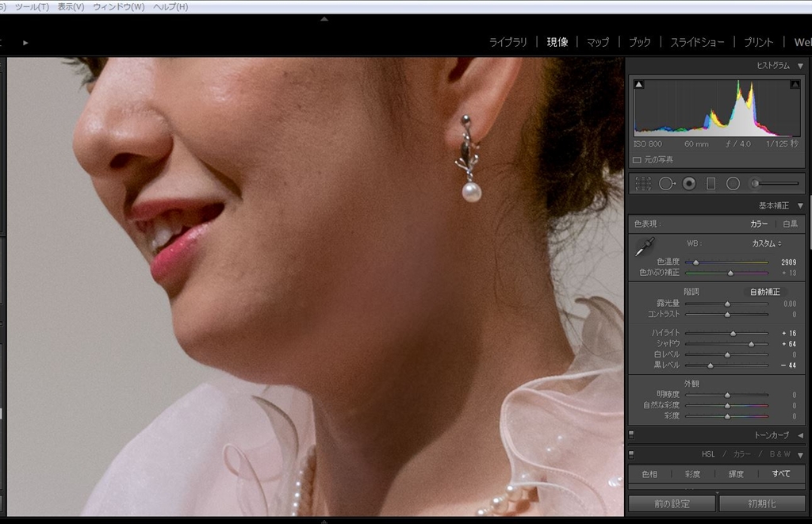Toggle the トーンカーブ panel switch

pos(631,434)
